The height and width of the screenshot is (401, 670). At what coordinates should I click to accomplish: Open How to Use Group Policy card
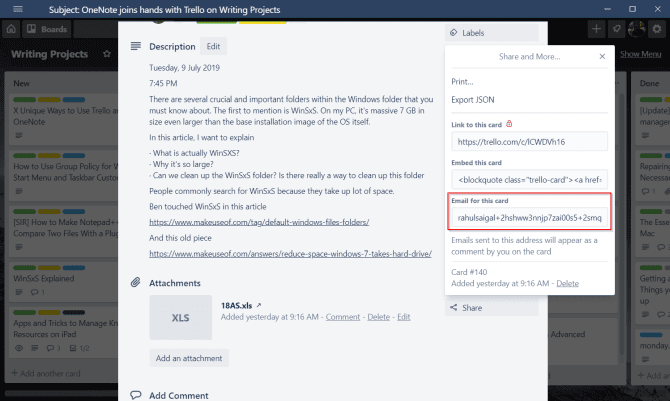click(64, 174)
